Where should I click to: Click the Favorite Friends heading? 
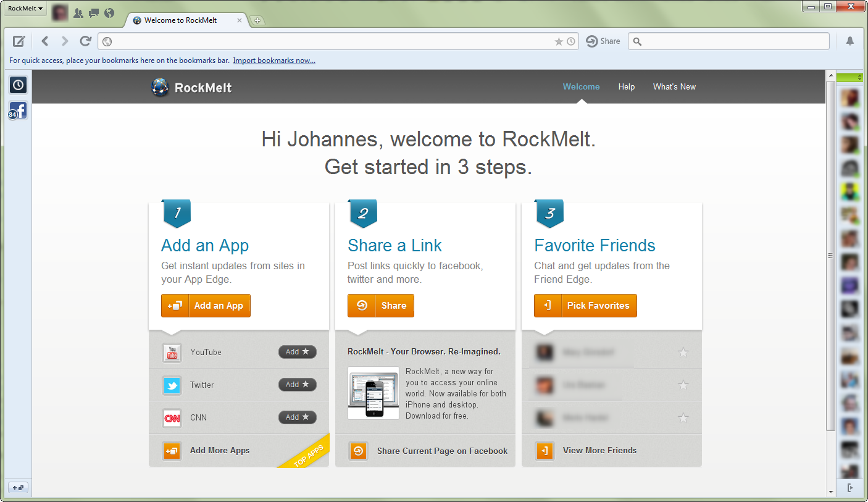click(595, 246)
